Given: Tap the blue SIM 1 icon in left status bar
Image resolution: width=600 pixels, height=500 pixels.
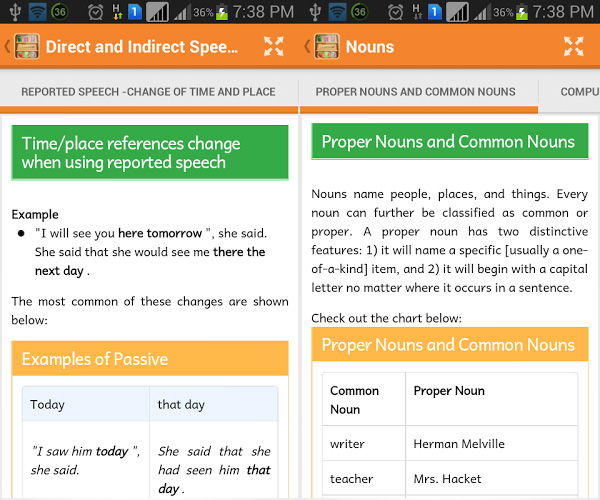Looking at the screenshot, I should pos(135,11).
